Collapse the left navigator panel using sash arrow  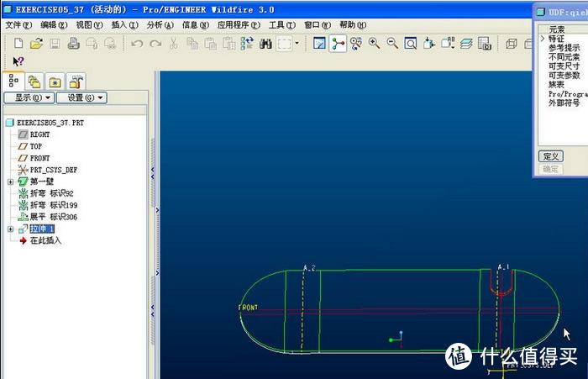pos(153,172)
